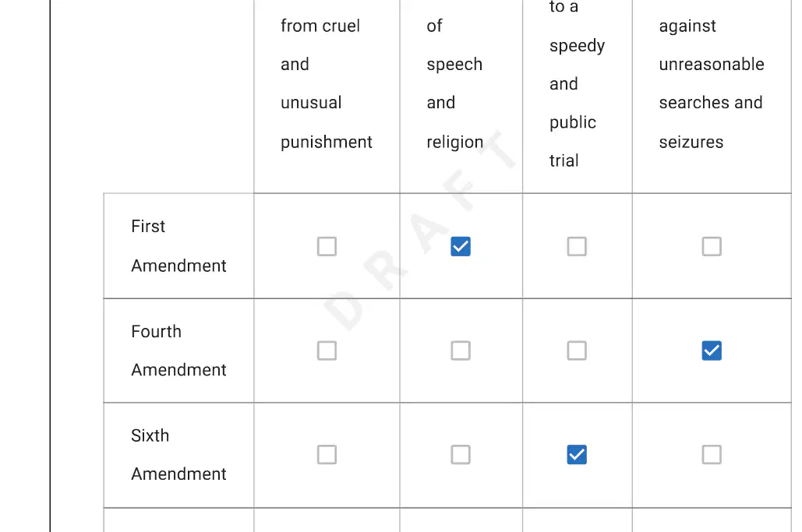This screenshot has height=532, width=802.
Task: Click the unreasonable searches and seizures header
Action: 712,84
